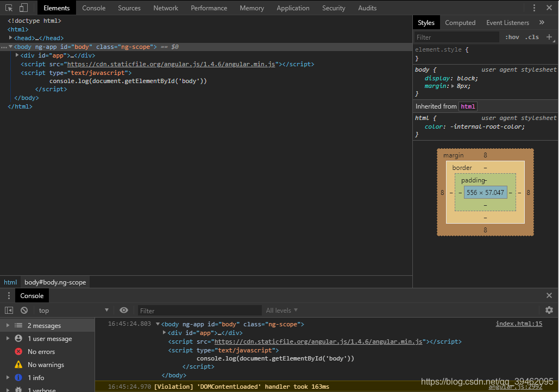Image resolution: width=559 pixels, height=392 pixels.
Task: Open the Memory tab
Action: pos(252,8)
